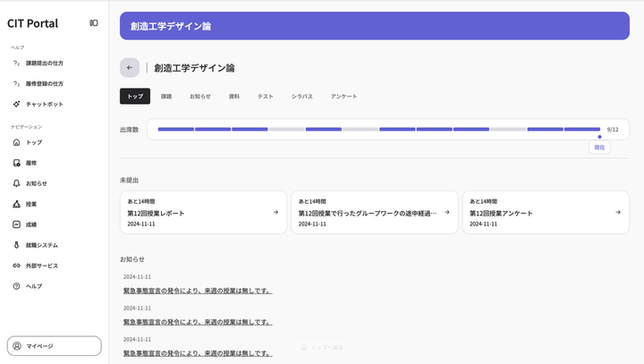Open 履修登録の仕方 help item
The width and height of the screenshot is (644, 364).
pos(44,84)
